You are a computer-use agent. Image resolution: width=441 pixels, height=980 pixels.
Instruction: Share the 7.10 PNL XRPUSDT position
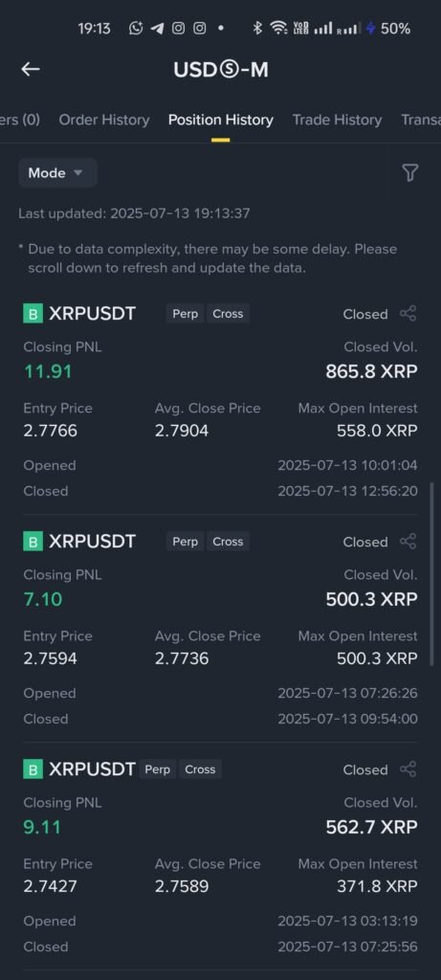point(408,542)
